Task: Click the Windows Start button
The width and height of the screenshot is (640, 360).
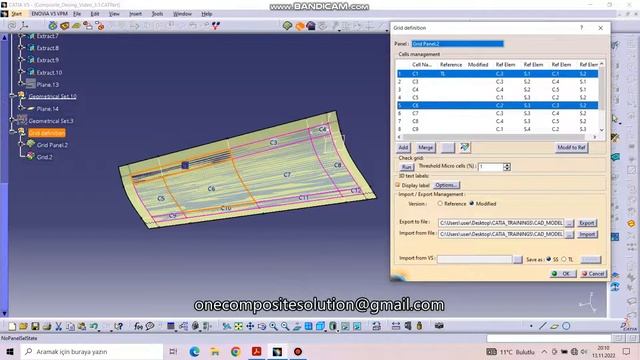Action: tap(10, 351)
